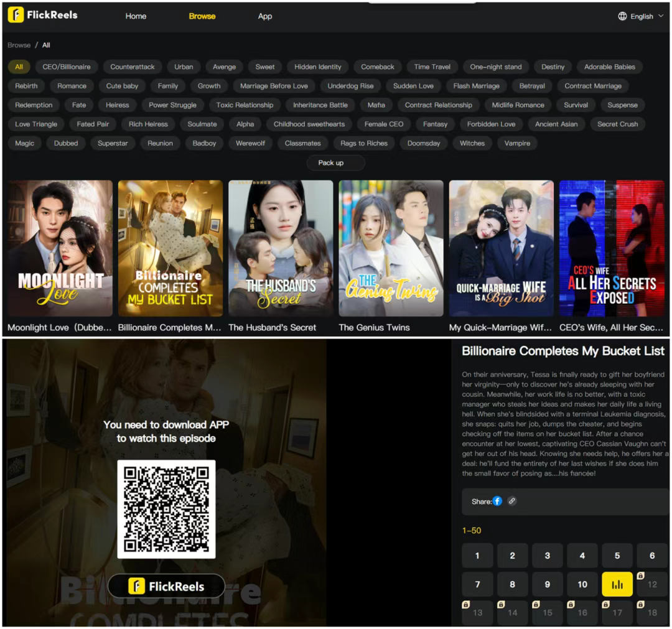Filter by Suspense genre
672x629 pixels.
point(622,105)
